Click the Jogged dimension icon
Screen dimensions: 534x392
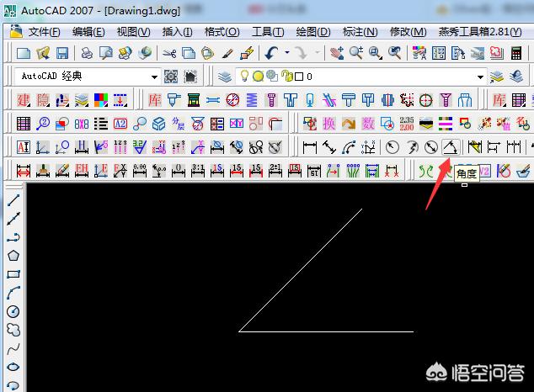tap(412, 147)
